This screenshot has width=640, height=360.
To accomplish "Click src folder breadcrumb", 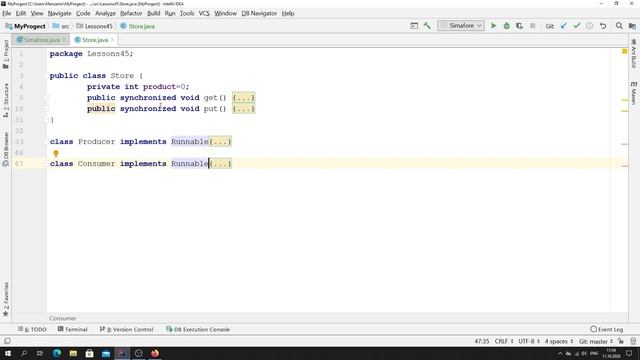I will click(61, 26).
